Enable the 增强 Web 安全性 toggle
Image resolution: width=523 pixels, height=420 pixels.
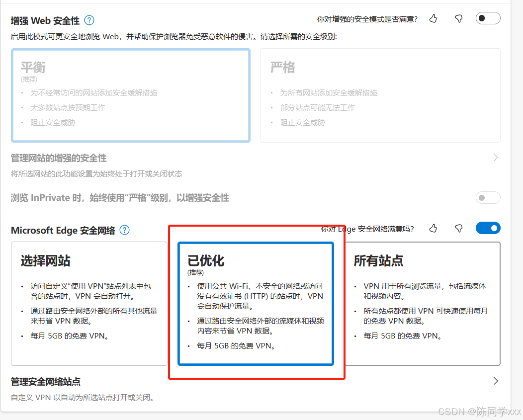pos(488,18)
